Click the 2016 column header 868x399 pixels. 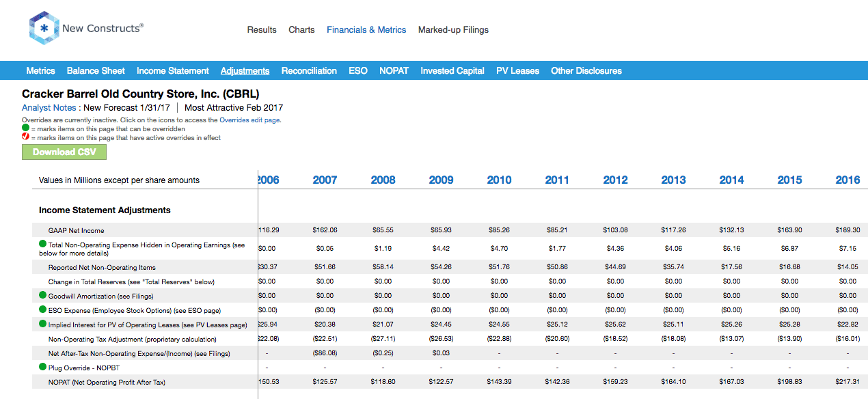(x=847, y=180)
